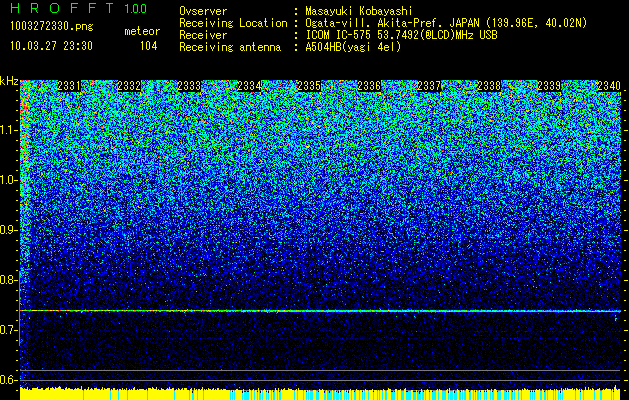Click the HROFFT 1.0.0 title text
Screen dimensions: 629x400
[79, 8]
